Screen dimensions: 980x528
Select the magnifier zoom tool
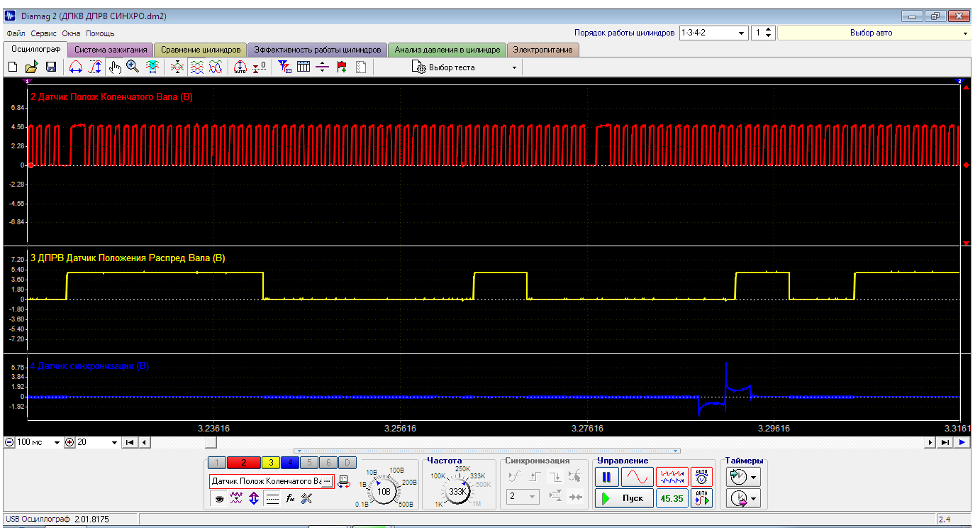[x=133, y=67]
